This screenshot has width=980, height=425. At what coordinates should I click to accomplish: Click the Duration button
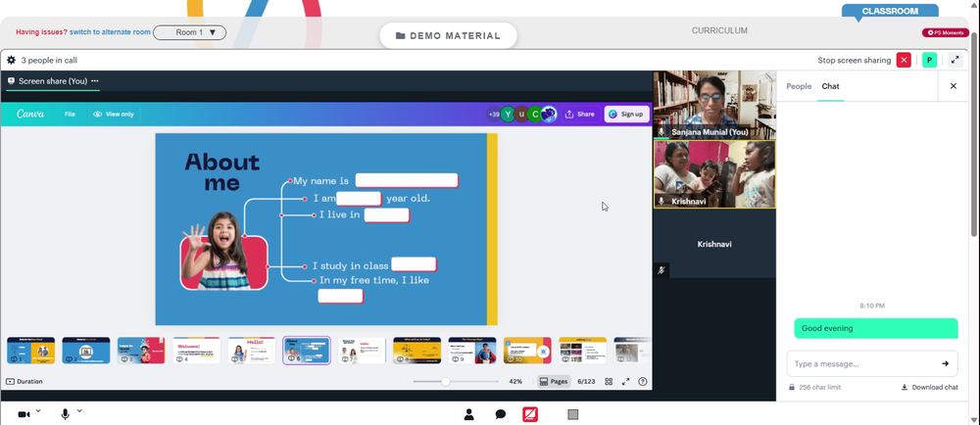coord(24,381)
